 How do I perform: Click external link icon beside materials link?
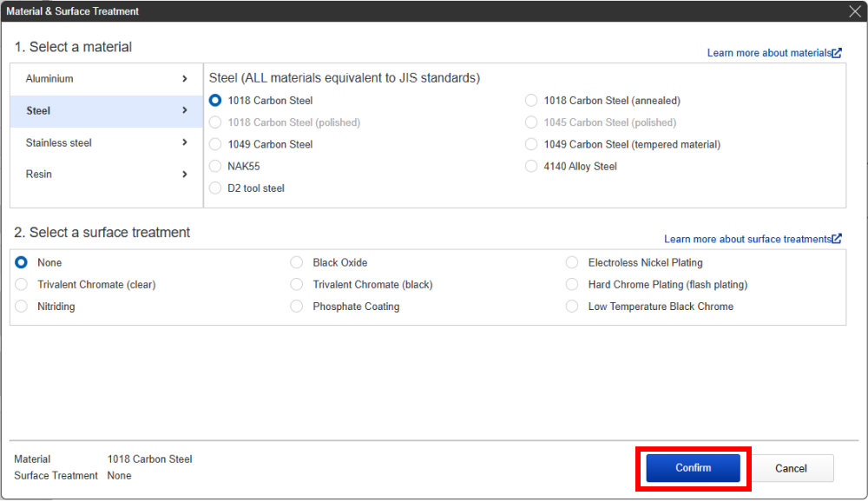[837, 53]
